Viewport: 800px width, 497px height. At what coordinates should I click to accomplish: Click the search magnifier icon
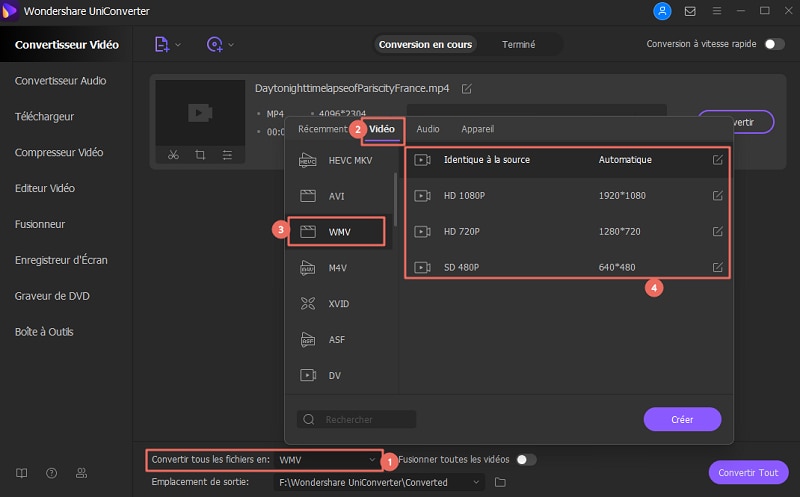point(308,419)
